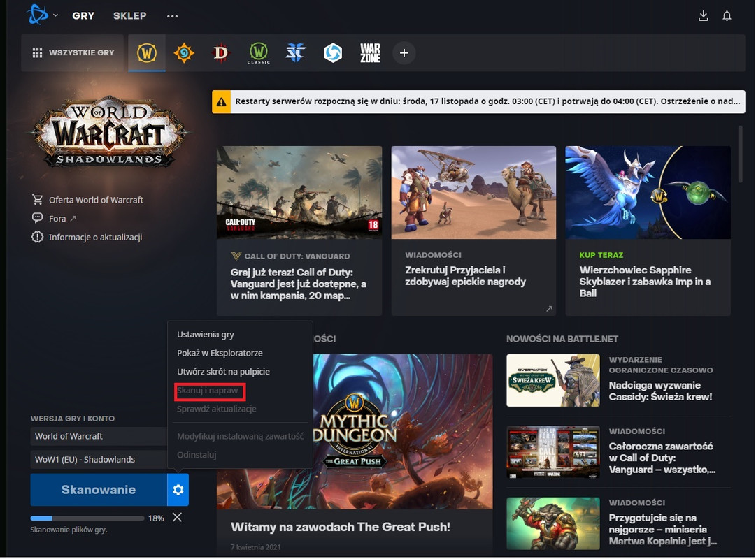Click the external arrow on Zrekrutuj Przyjaciela card

(549, 308)
